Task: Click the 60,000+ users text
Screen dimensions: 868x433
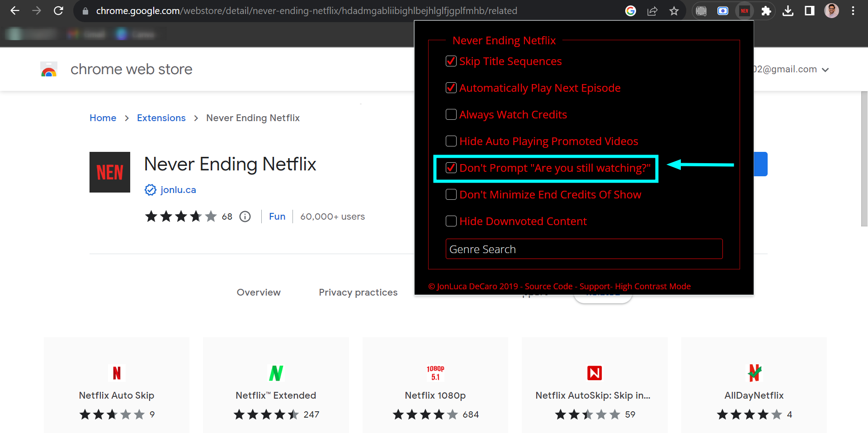Action: pos(333,216)
